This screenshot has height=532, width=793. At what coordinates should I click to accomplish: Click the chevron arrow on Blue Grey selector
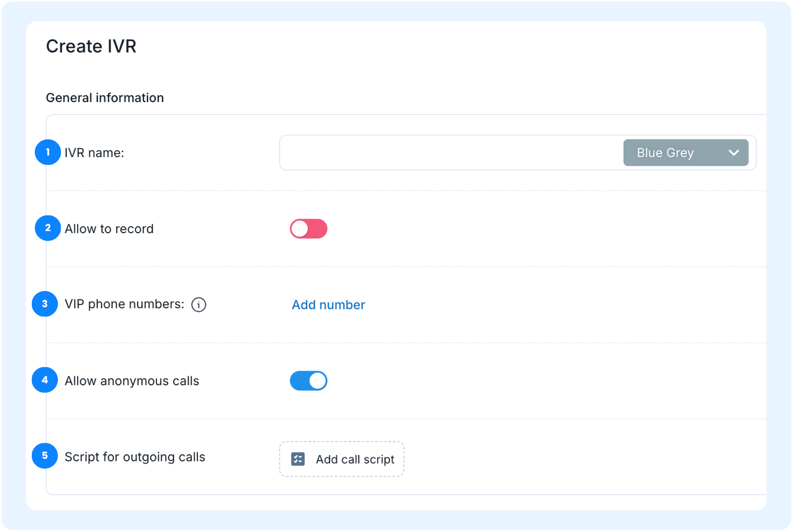[x=734, y=153]
